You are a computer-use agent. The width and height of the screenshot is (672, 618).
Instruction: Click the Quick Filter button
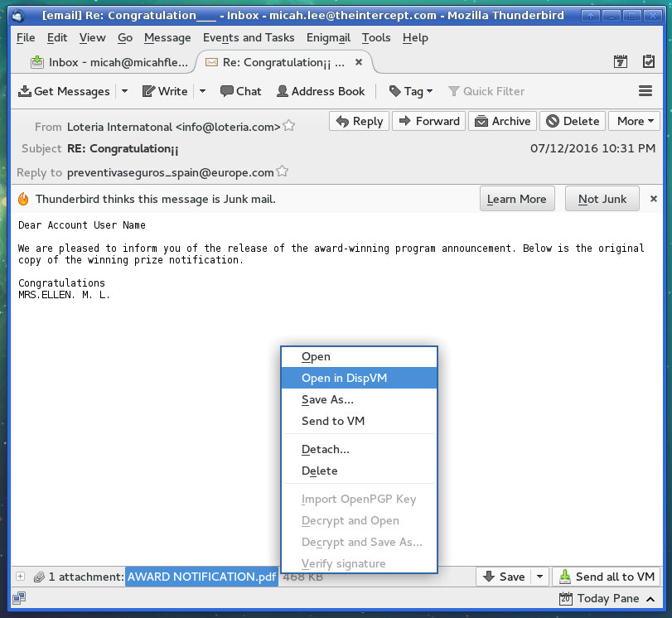(486, 91)
